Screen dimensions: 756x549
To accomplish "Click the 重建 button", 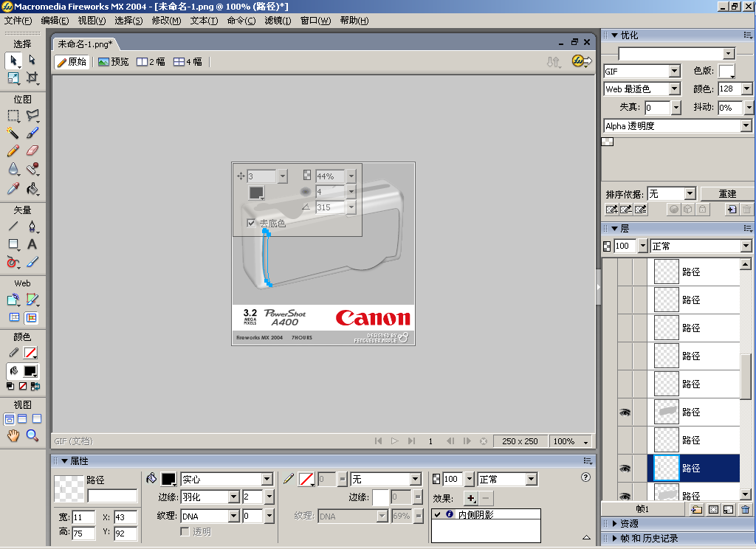I will [x=727, y=194].
